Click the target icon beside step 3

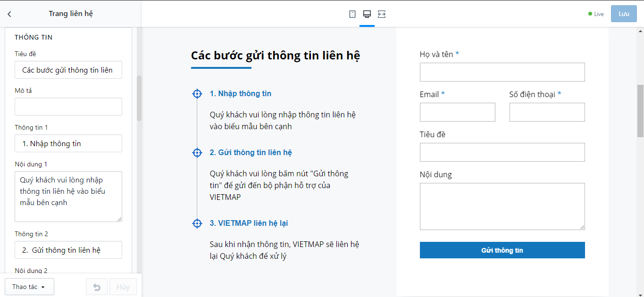click(197, 223)
